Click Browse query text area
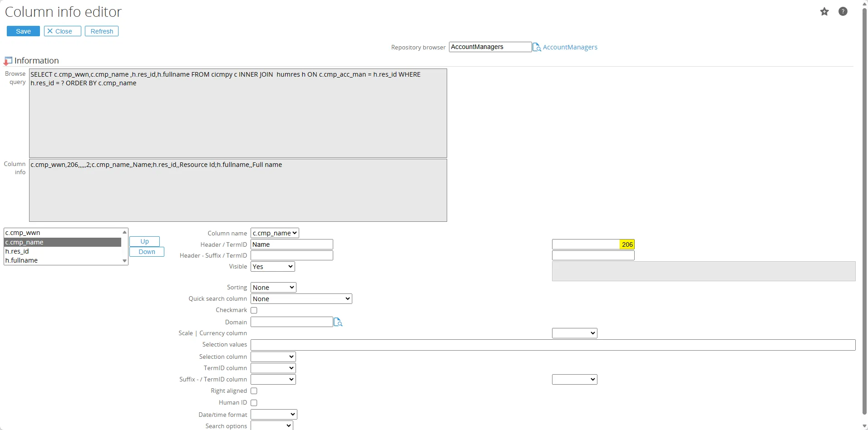Image resolution: width=868 pixels, height=430 pixels. click(x=238, y=113)
